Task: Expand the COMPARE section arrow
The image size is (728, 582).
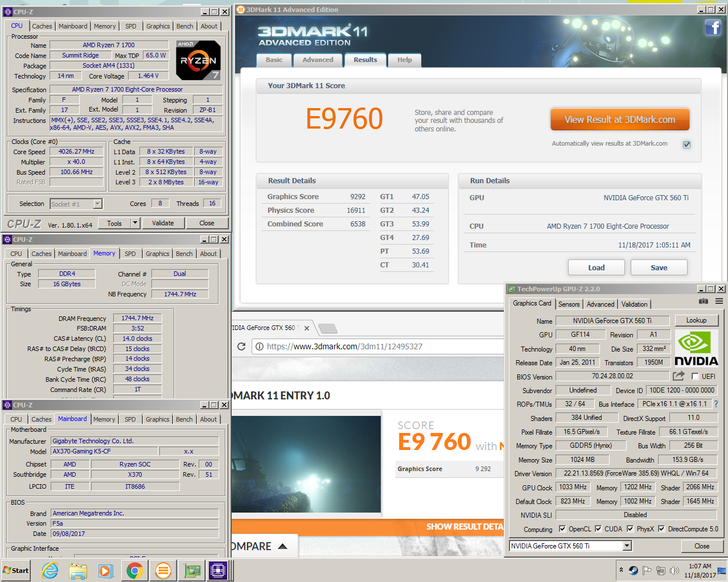Action: click(282, 546)
